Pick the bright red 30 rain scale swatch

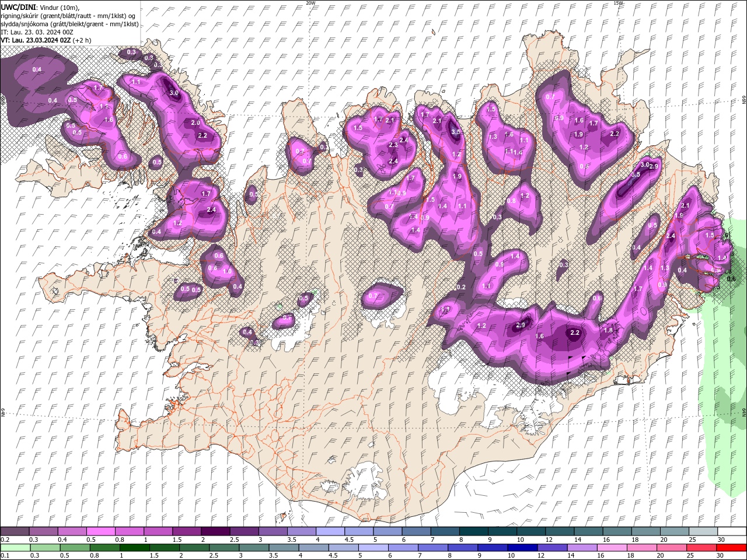click(731, 547)
